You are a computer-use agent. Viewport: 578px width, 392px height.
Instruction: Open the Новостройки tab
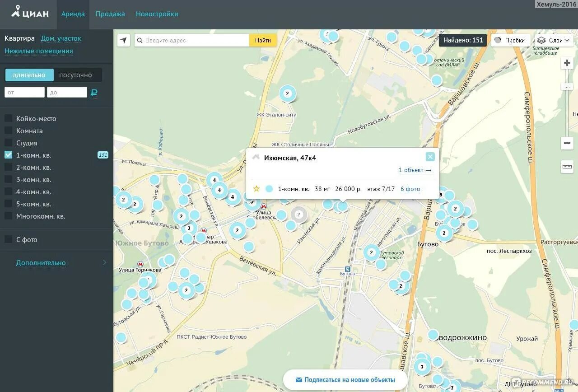[x=157, y=14]
